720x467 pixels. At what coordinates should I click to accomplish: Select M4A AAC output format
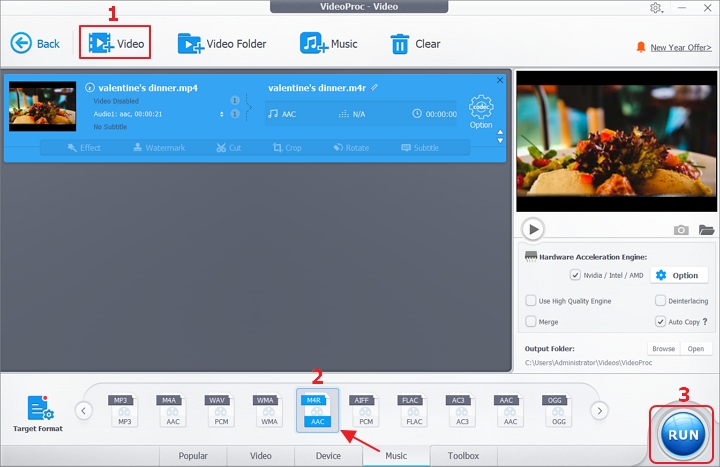(x=172, y=410)
